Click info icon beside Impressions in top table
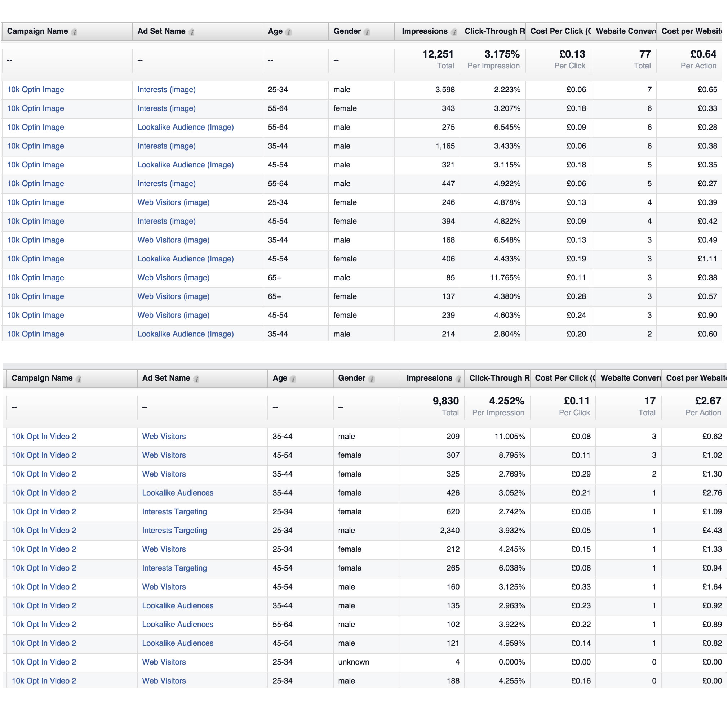Viewport: 728px width, 711px height. [x=454, y=32]
